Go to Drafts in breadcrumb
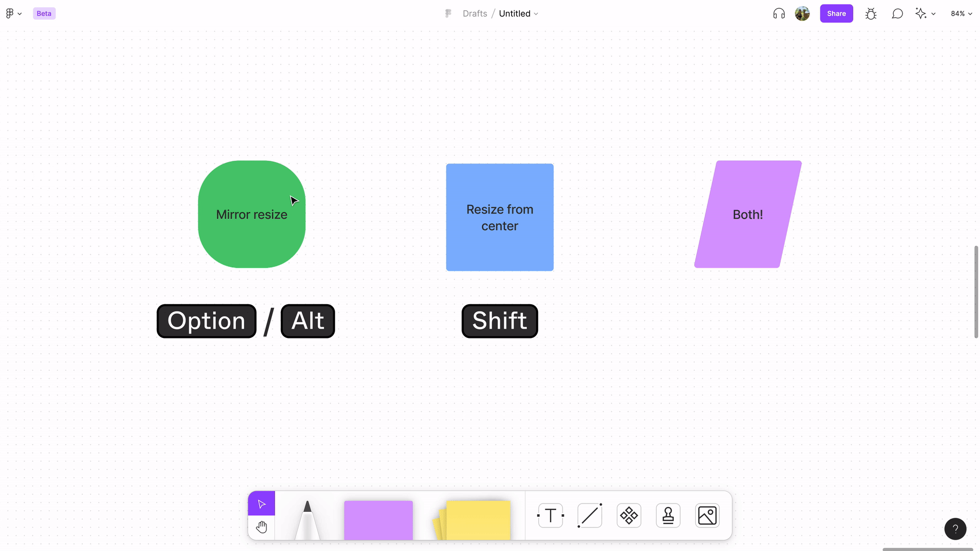Screen dimensions: 980x551 coord(474,14)
